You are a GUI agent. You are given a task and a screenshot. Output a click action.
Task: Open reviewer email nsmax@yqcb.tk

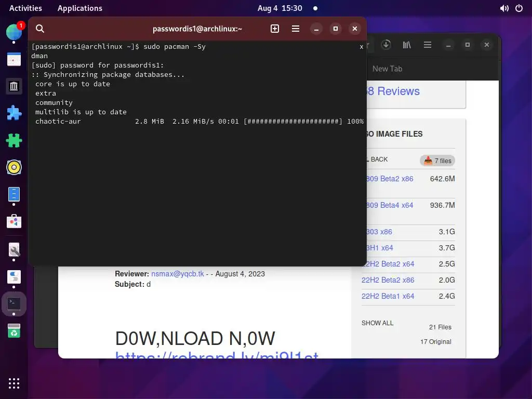(178, 274)
